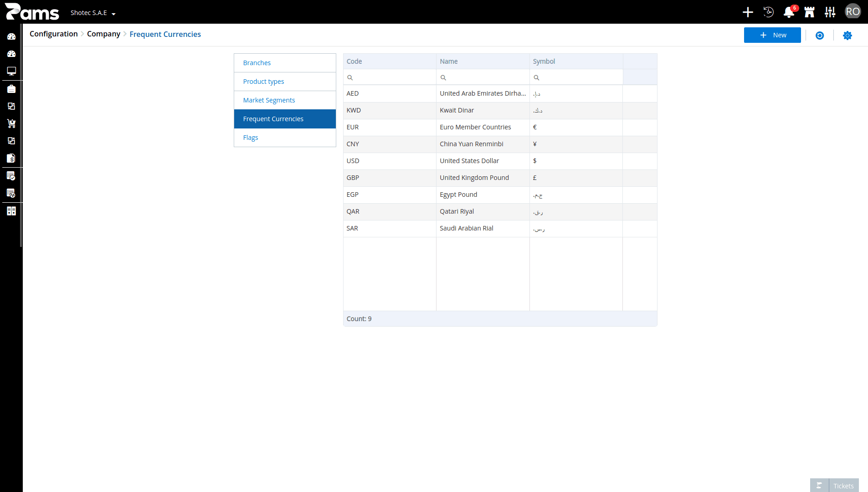Focus the Code filter search field
This screenshot has height=492, width=868.
tap(390, 77)
